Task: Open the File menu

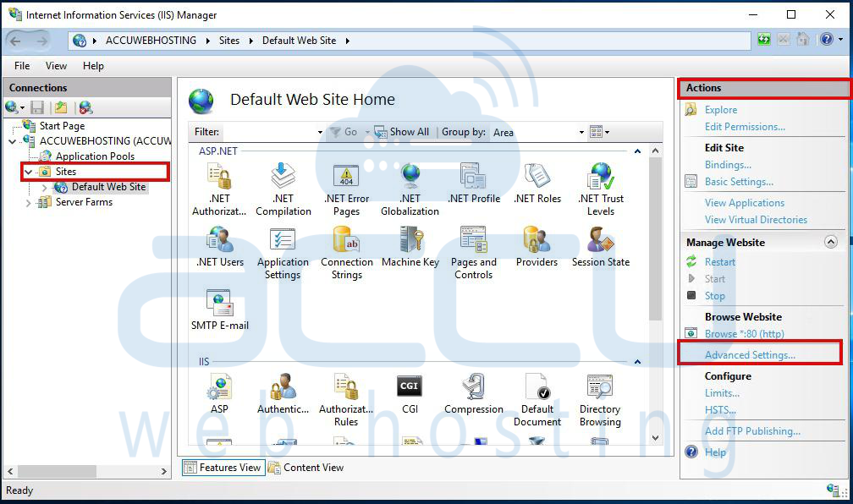Action: click(x=22, y=66)
